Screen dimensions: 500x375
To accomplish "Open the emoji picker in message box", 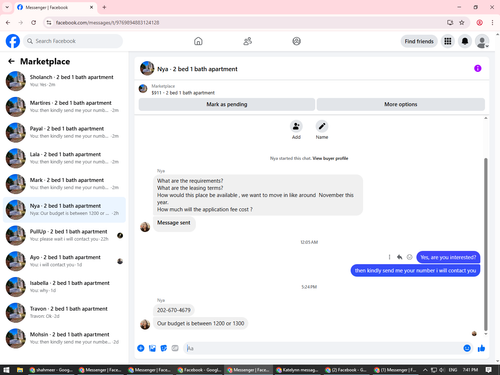I will 467,348.
